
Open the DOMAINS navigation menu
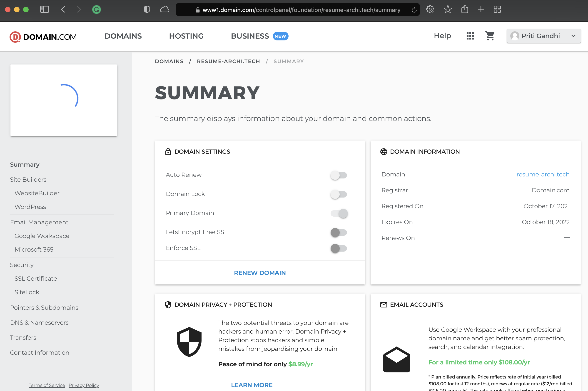click(x=123, y=36)
